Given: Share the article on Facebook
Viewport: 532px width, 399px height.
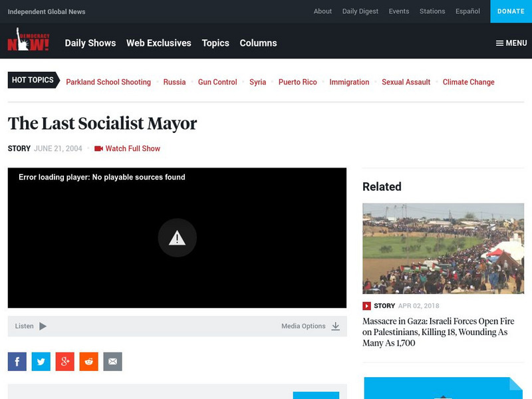Looking at the screenshot, I should 16,361.
